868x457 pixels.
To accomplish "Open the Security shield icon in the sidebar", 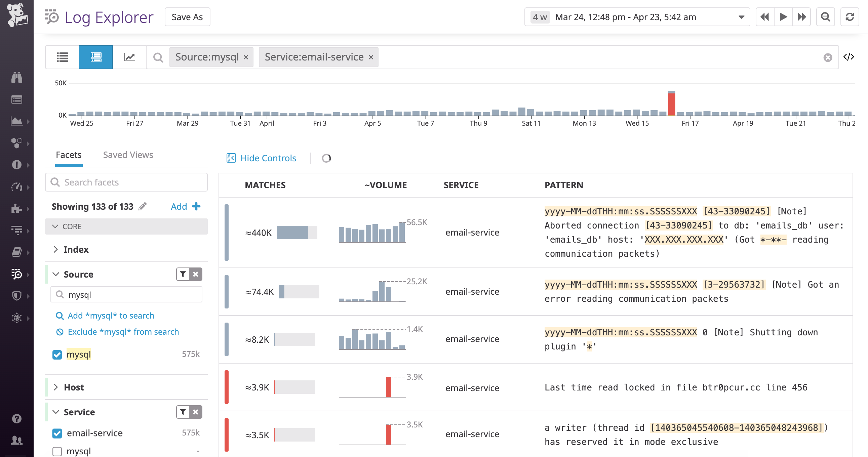I will click(17, 295).
